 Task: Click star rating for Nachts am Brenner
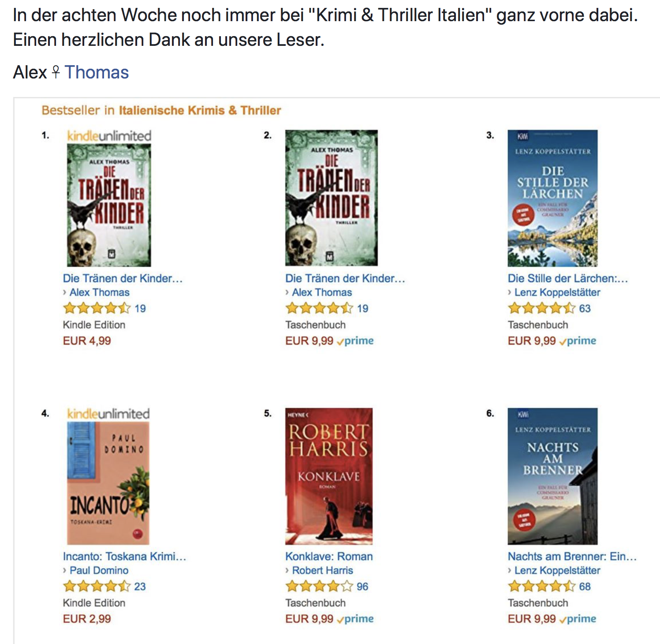[x=542, y=586]
